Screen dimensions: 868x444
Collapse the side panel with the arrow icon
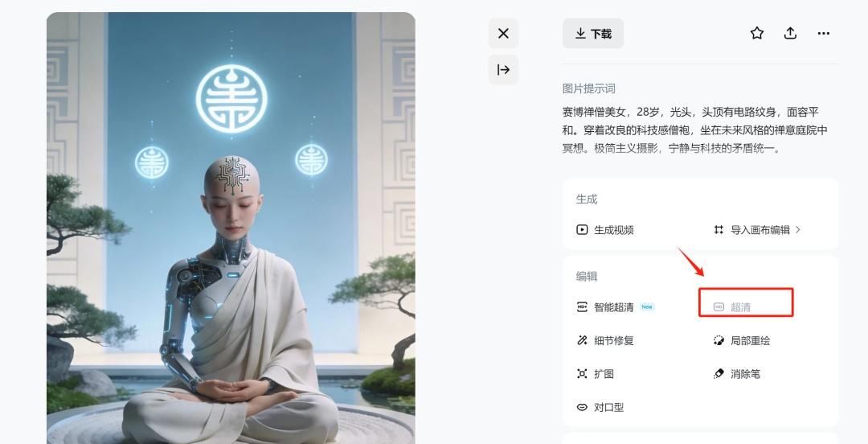click(503, 69)
